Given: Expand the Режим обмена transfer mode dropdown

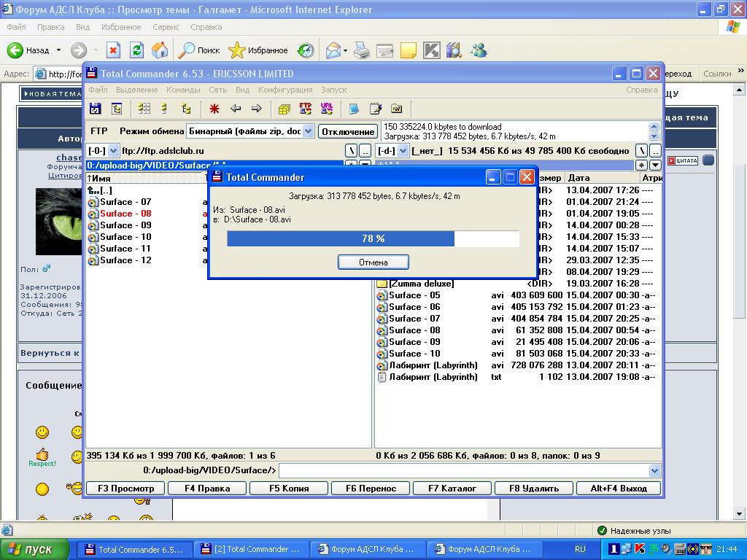Looking at the screenshot, I should [308, 131].
